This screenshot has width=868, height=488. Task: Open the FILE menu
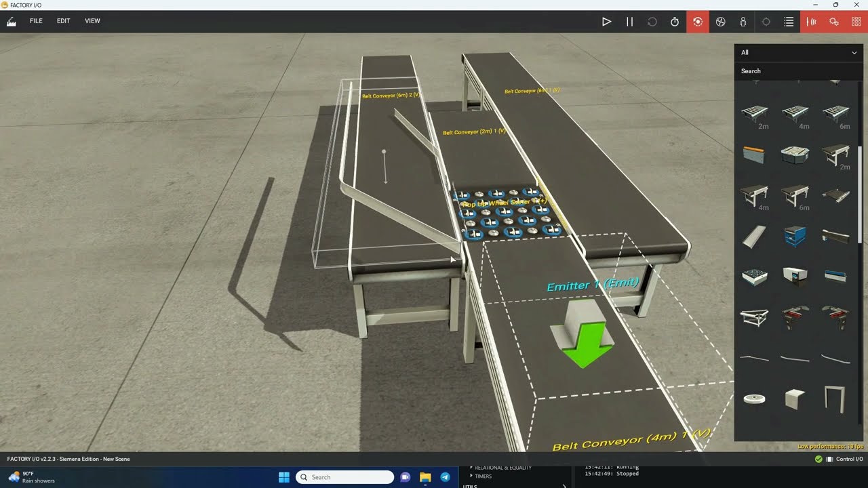[36, 21]
